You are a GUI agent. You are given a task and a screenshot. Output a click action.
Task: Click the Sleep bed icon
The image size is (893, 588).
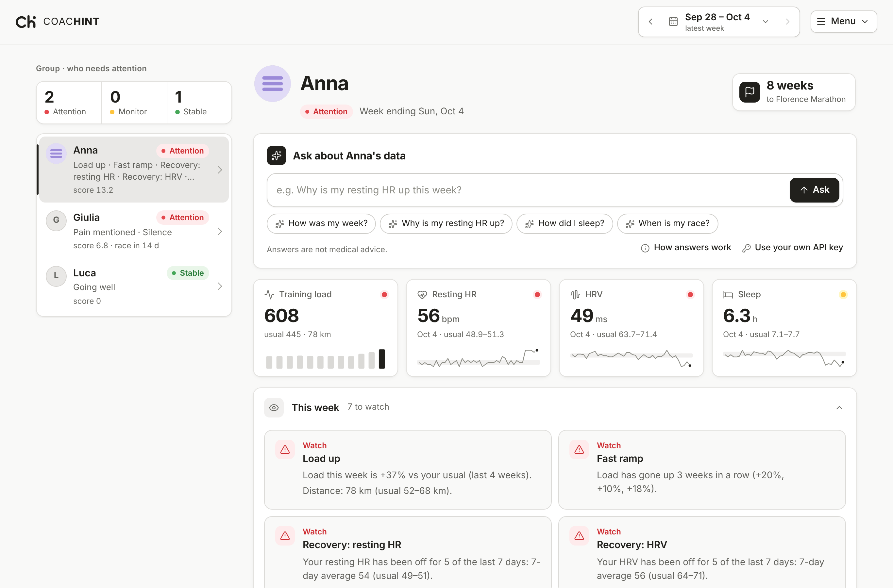pyautogui.click(x=728, y=294)
